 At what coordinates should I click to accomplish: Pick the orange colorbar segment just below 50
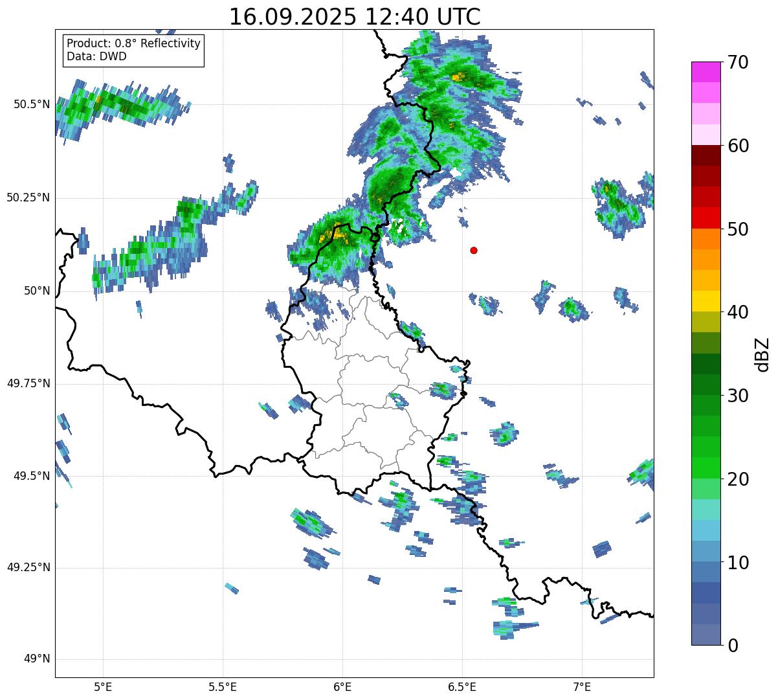click(x=706, y=239)
